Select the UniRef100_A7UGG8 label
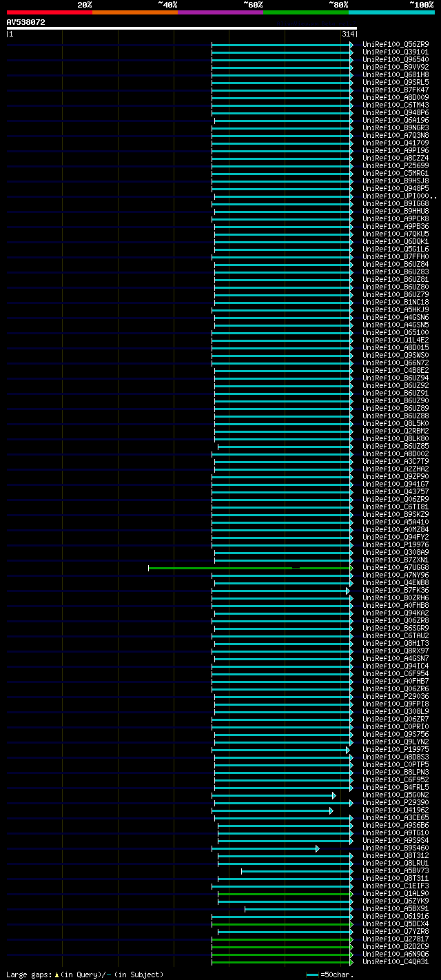This screenshot has height=980, width=441. click(x=396, y=567)
